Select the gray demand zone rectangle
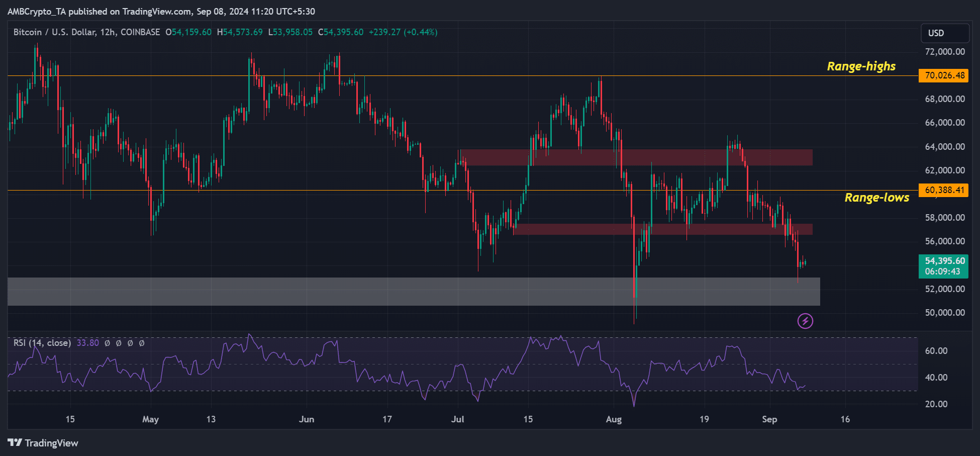This screenshot has width=980, height=456. pyautogui.click(x=414, y=292)
